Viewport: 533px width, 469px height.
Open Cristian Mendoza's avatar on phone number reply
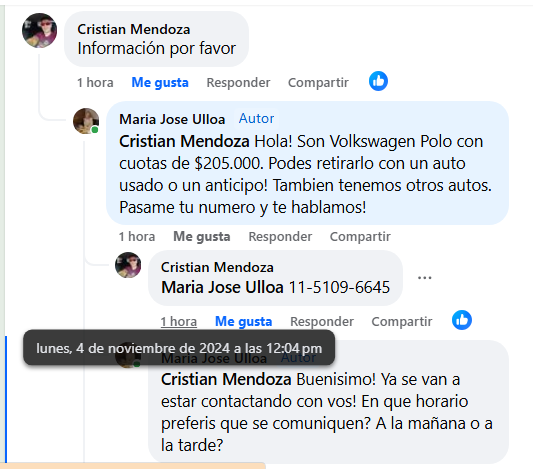128,265
